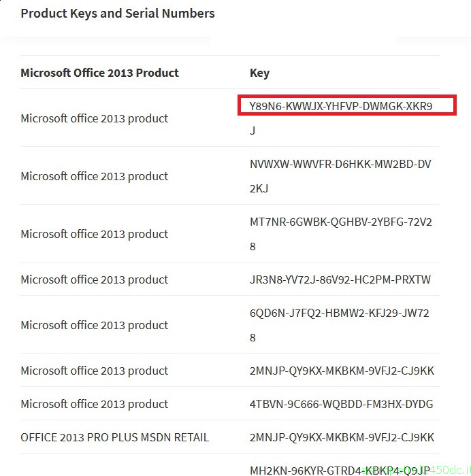Image resolution: width=471 pixels, height=476 pixels.
Task: Click the trailing "J" below the highlighted key
Action: click(x=253, y=131)
